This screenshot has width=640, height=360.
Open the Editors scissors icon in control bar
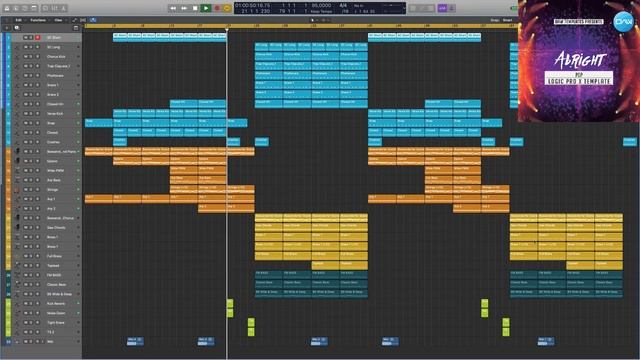[x=63, y=8]
